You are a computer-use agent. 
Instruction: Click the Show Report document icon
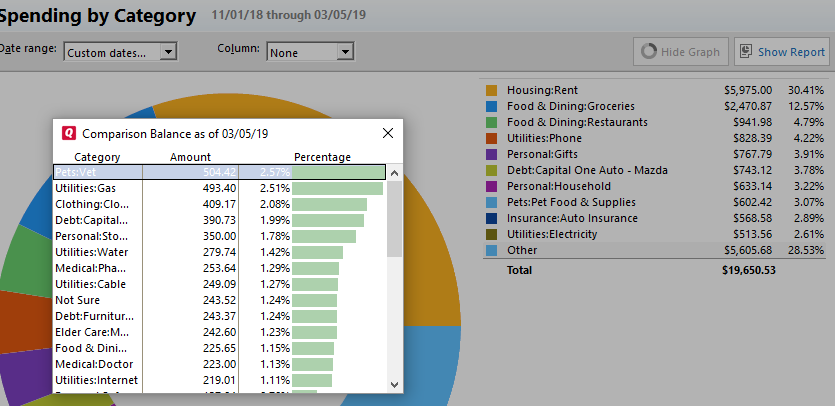(x=747, y=52)
